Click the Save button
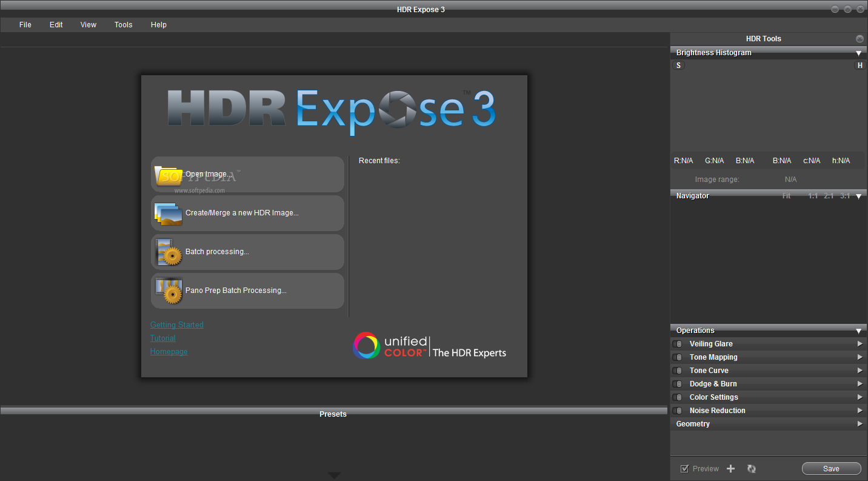The image size is (868, 481). click(831, 468)
